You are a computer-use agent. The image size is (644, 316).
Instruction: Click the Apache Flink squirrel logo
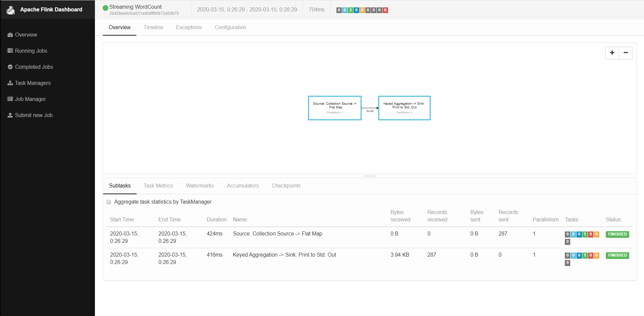coord(11,10)
